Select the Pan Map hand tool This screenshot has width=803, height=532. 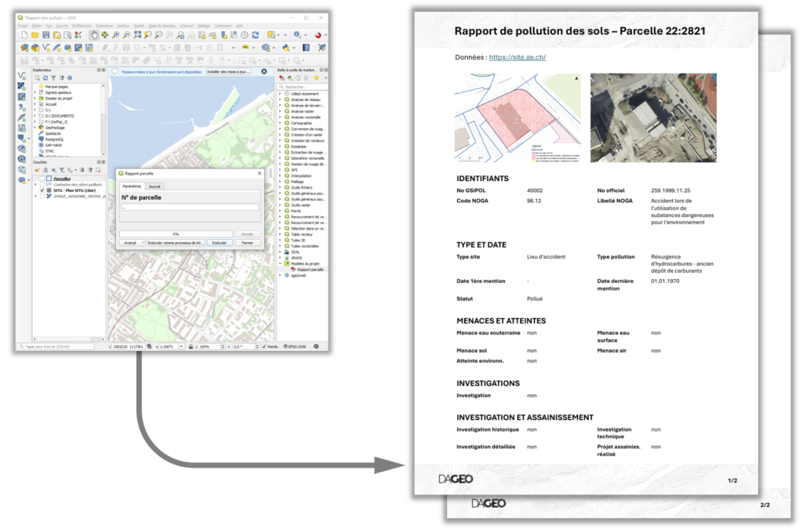click(94, 35)
